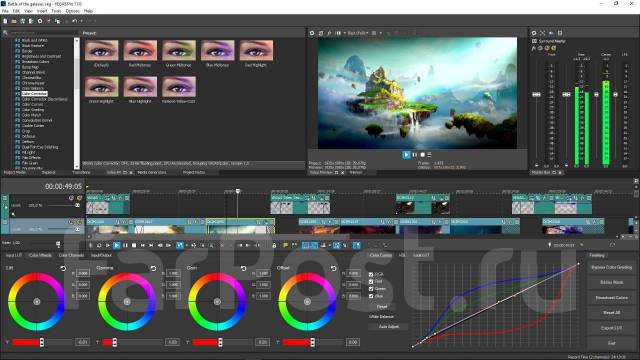Viewport: 640px width, 360px height.
Task: Reset the Gamma color wheel with its reset arrow
Action: [153, 268]
